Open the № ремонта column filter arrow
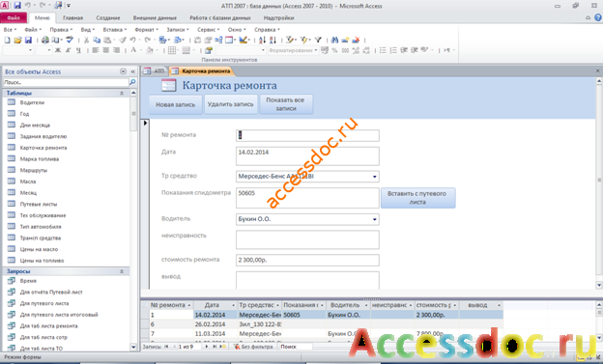This screenshot has height=364, width=603. [x=188, y=305]
